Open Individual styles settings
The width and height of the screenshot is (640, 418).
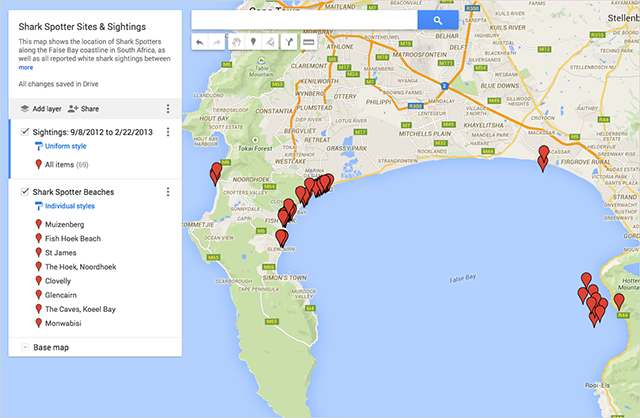pos(65,206)
